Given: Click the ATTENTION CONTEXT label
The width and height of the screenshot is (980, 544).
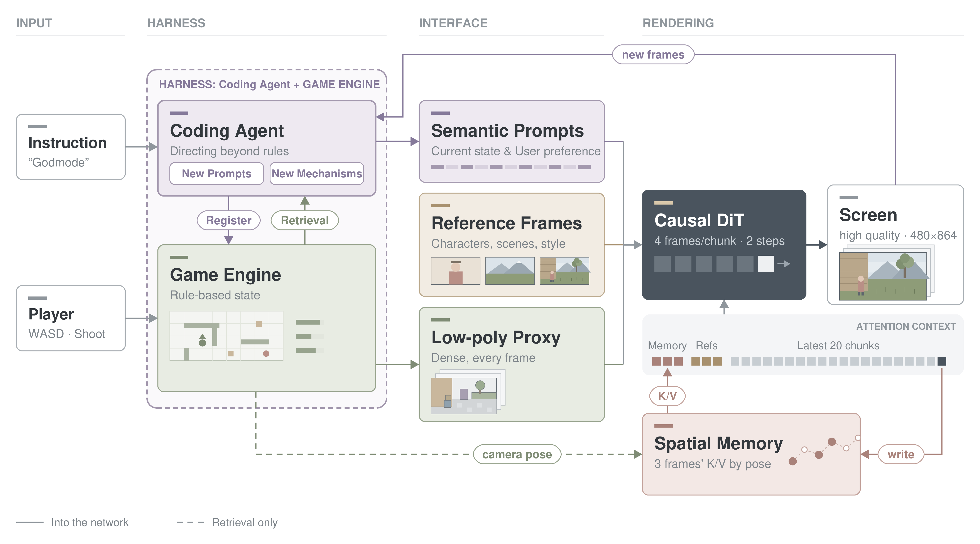Looking at the screenshot, I should pyautogui.click(x=906, y=326).
